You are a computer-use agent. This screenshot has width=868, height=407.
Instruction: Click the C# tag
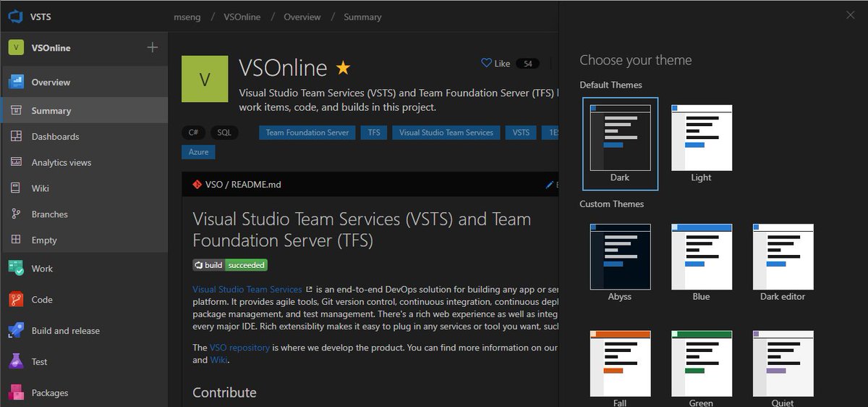coord(193,133)
